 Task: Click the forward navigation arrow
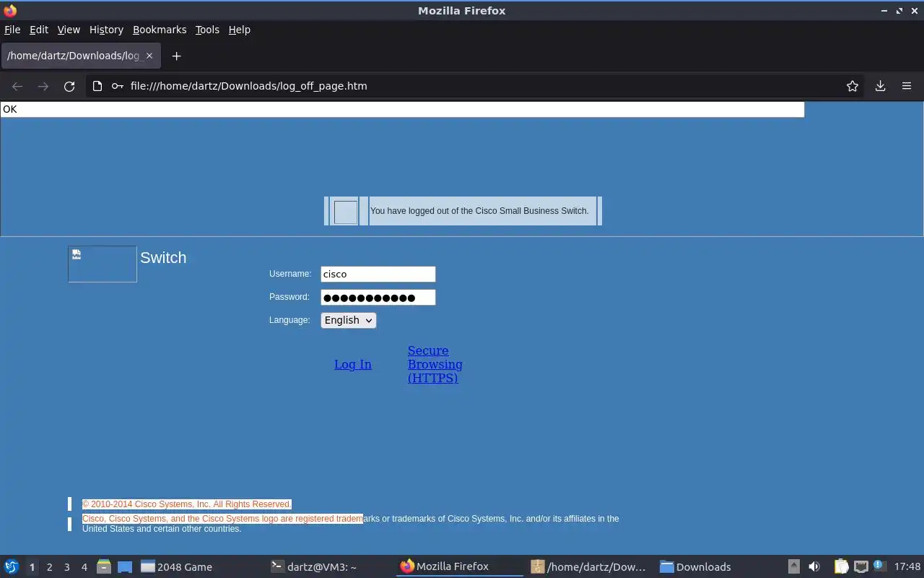click(43, 86)
